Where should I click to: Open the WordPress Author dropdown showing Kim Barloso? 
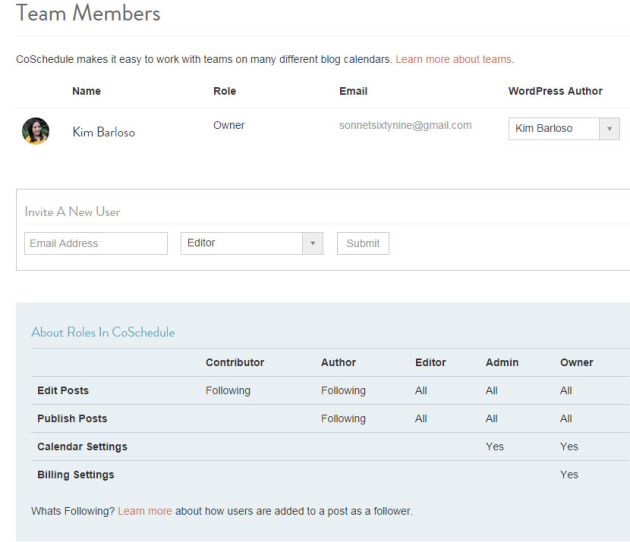[x=564, y=129]
